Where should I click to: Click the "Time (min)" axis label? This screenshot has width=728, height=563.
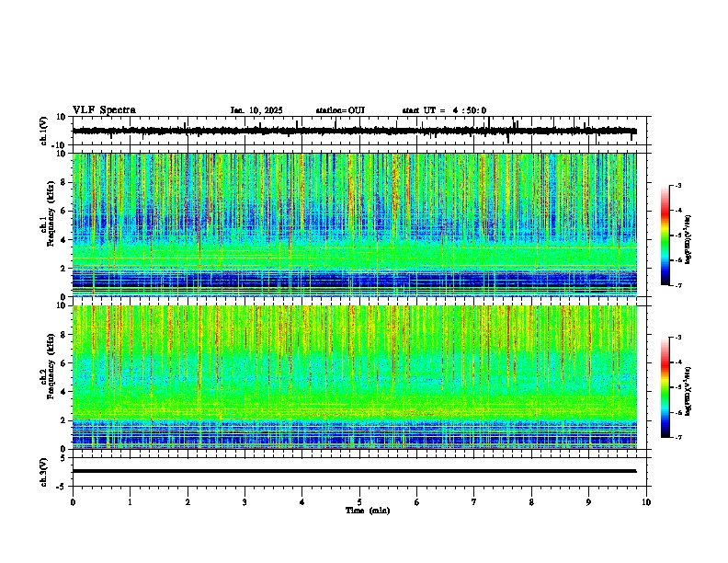point(368,511)
